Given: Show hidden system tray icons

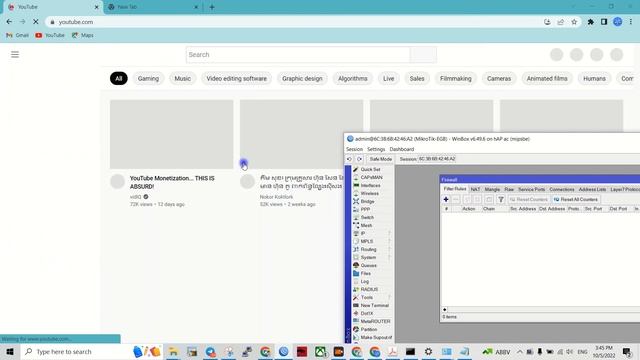Looking at the screenshot, I should 519,351.
